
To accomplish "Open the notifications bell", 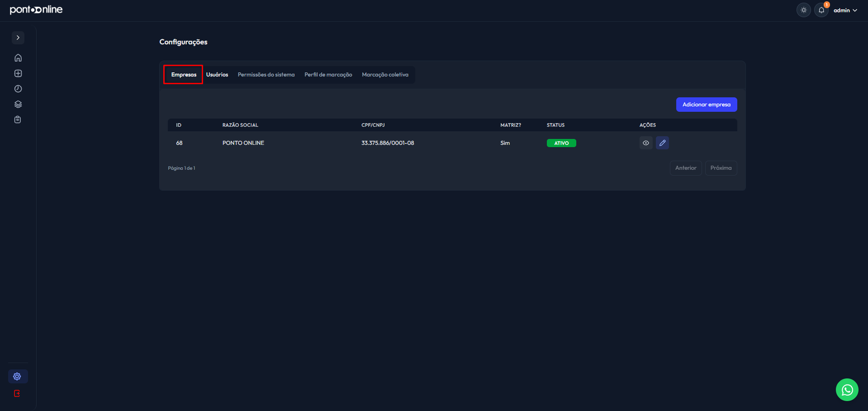I will pos(821,10).
